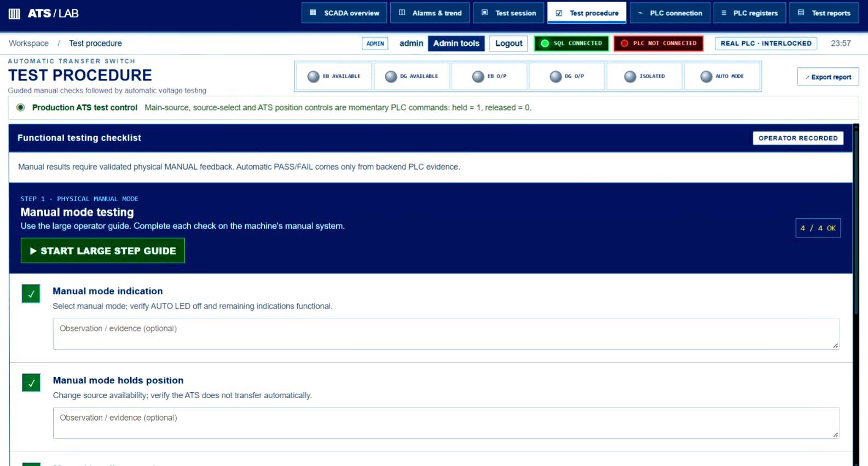Open Admin tools

pyautogui.click(x=456, y=43)
